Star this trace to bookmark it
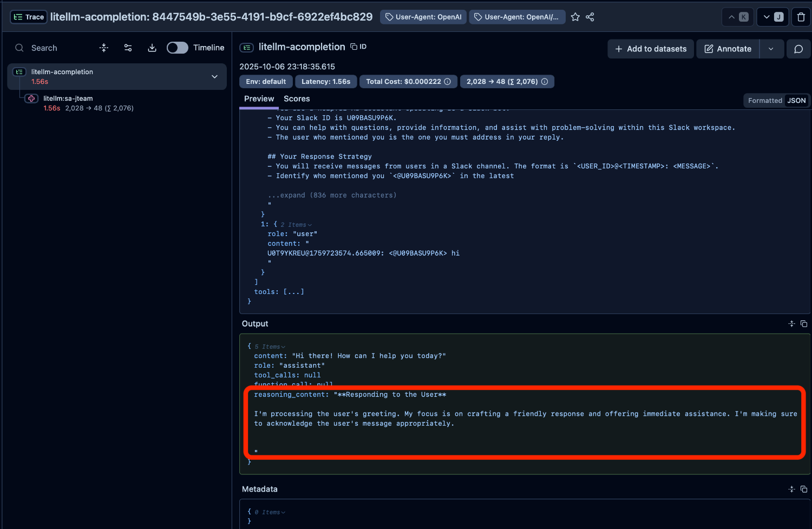 pos(575,17)
